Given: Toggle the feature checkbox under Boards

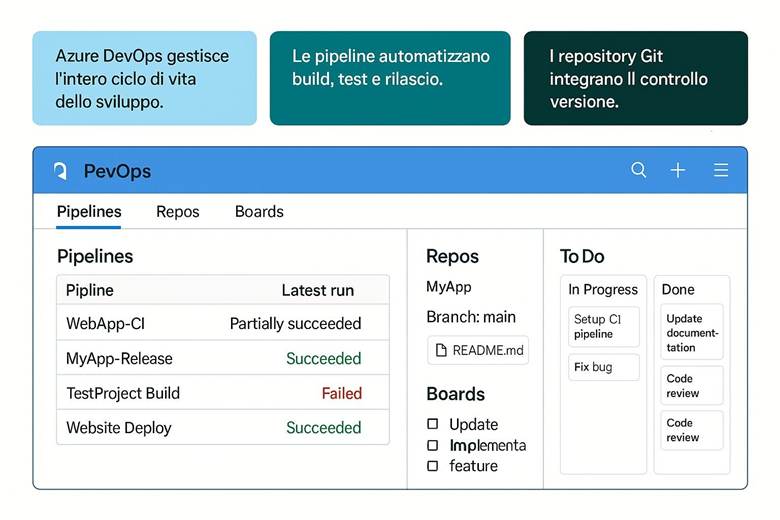Looking at the screenshot, I should 433,466.
